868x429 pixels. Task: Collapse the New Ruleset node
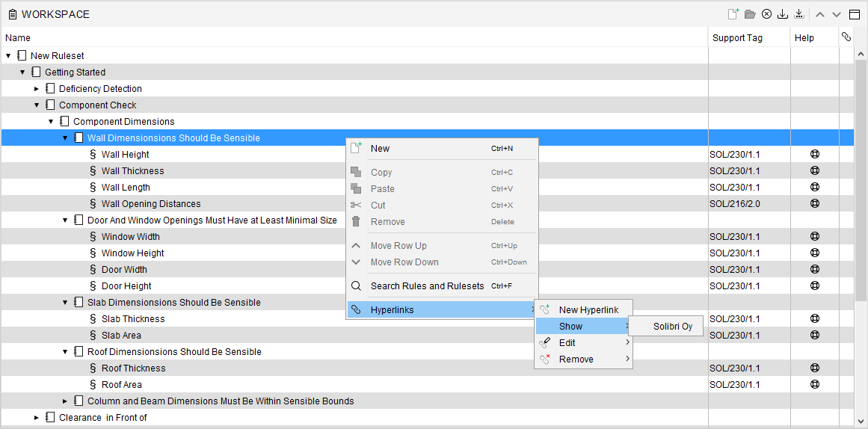click(8, 56)
